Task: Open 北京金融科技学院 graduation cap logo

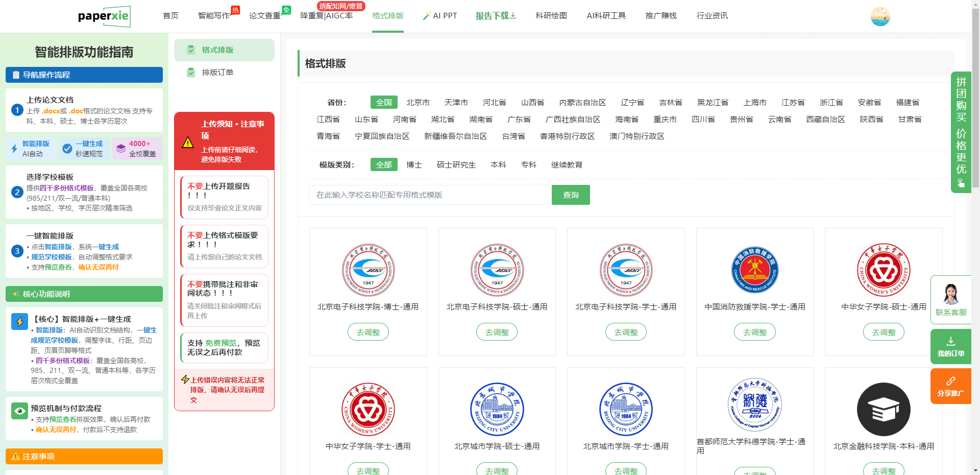Action: [x=884, y=409]
